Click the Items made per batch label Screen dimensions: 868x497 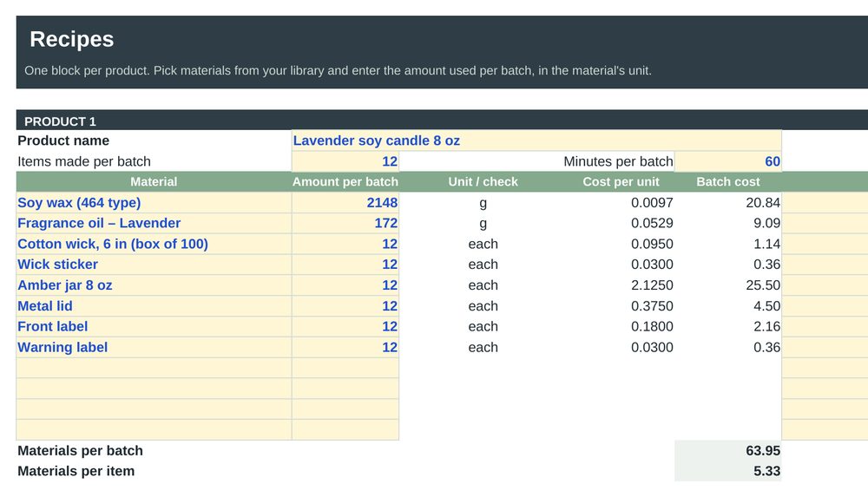pos(84,161)
